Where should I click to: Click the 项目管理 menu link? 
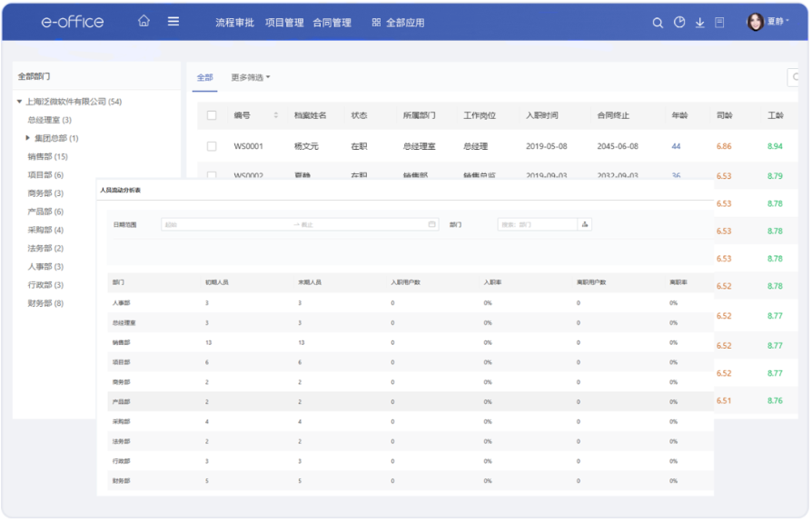[x=284, y=23]
